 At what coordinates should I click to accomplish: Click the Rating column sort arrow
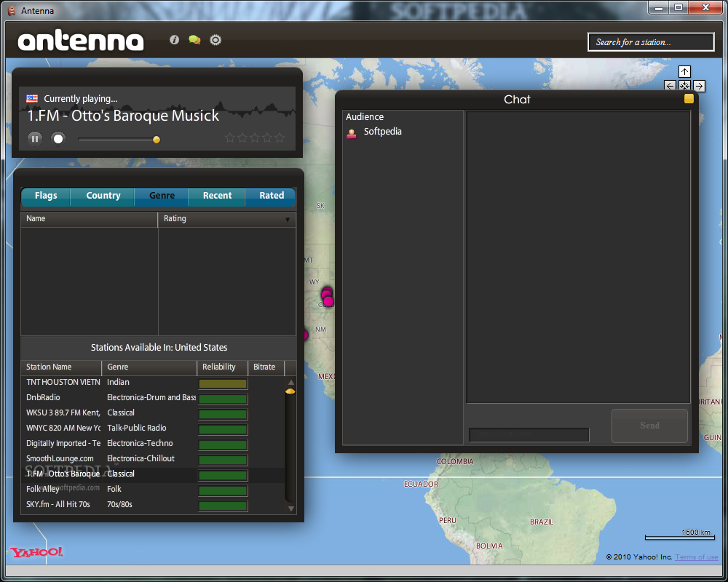288,220
